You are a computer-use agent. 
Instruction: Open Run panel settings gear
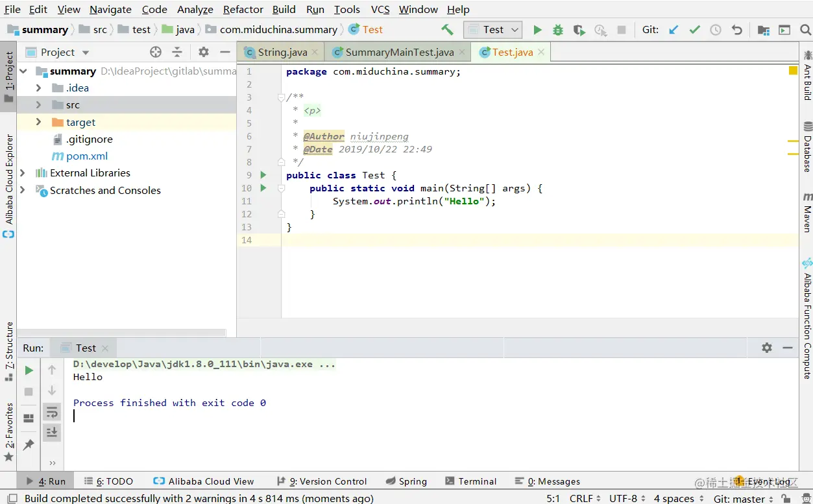pos(767,348)
